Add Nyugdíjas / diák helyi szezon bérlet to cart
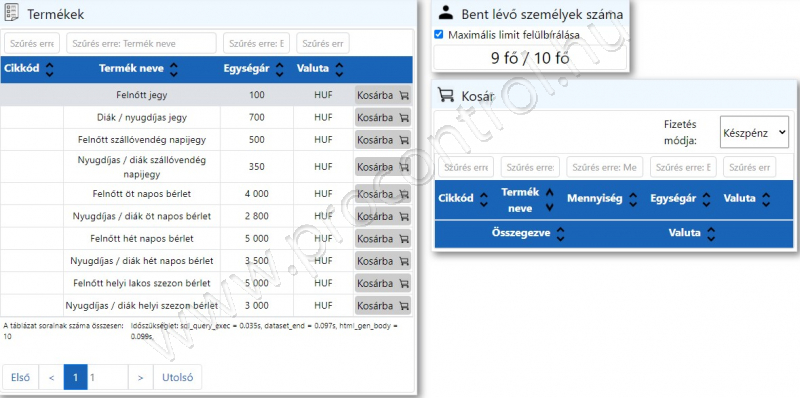The height and width of the screenshot is (398, 800). (383, 306)
